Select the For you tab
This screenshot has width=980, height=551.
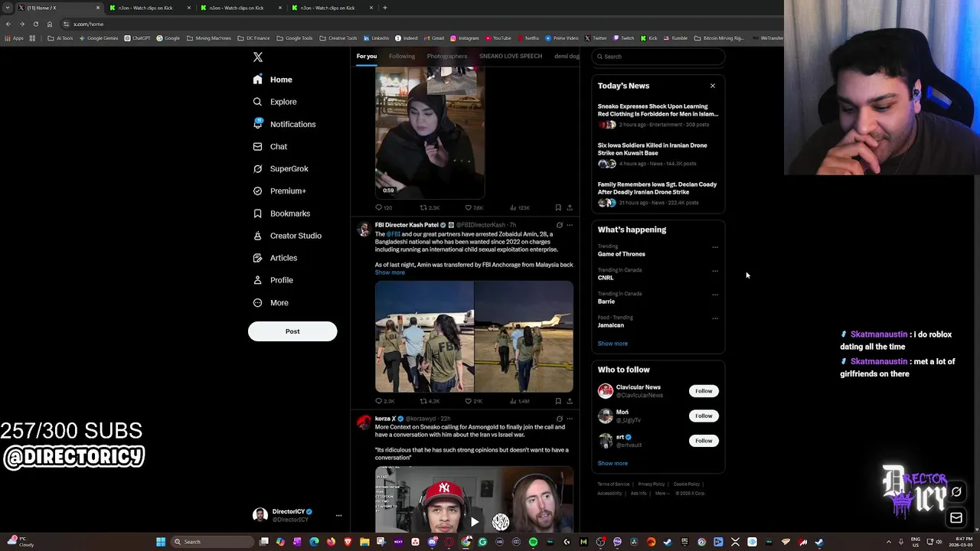[367, 56]
